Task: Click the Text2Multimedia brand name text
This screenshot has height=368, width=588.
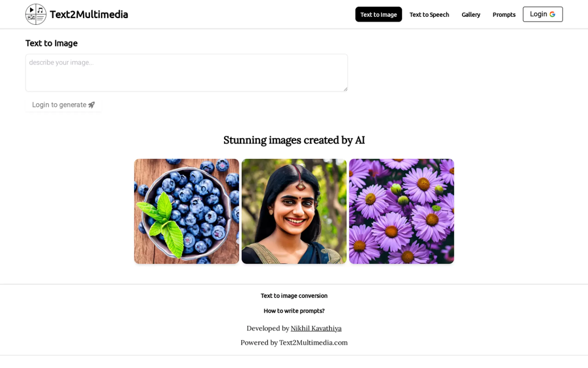Action: coord(89,14)
